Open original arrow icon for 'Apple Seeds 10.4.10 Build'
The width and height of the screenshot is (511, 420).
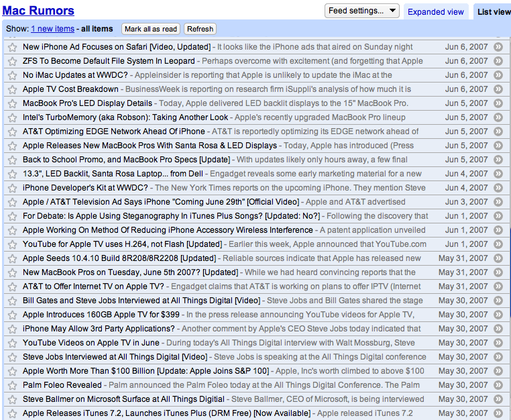498,258
